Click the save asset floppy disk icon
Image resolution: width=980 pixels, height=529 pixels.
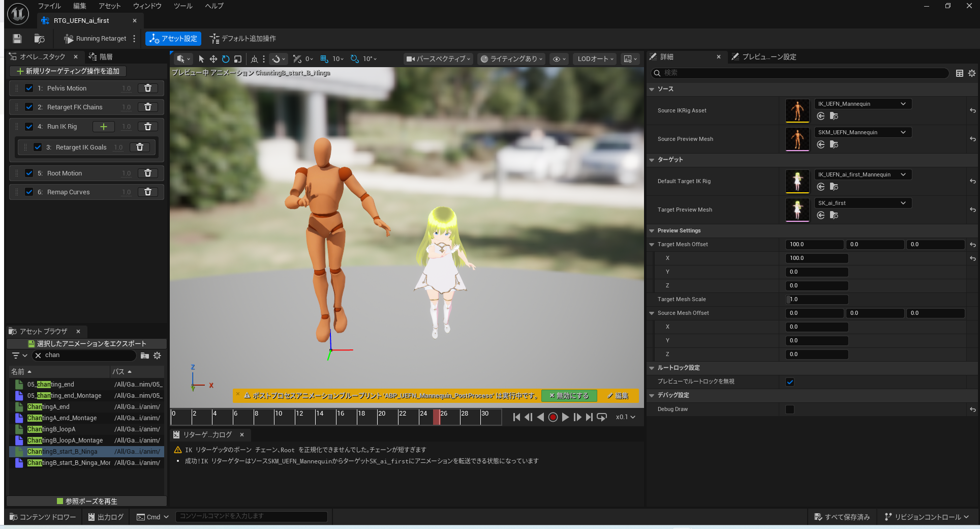tap(17, 39)
